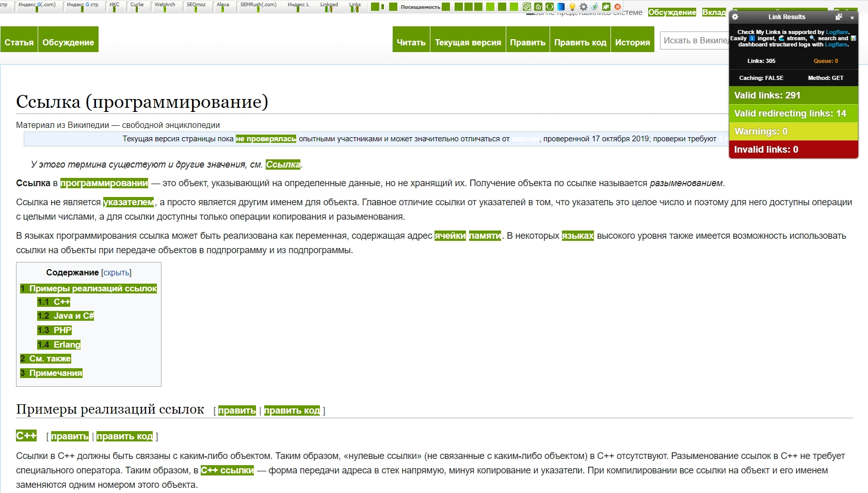Click the SEOmoz toolbar item
This screenshot has width=868, height=493.
coord(196,6)
